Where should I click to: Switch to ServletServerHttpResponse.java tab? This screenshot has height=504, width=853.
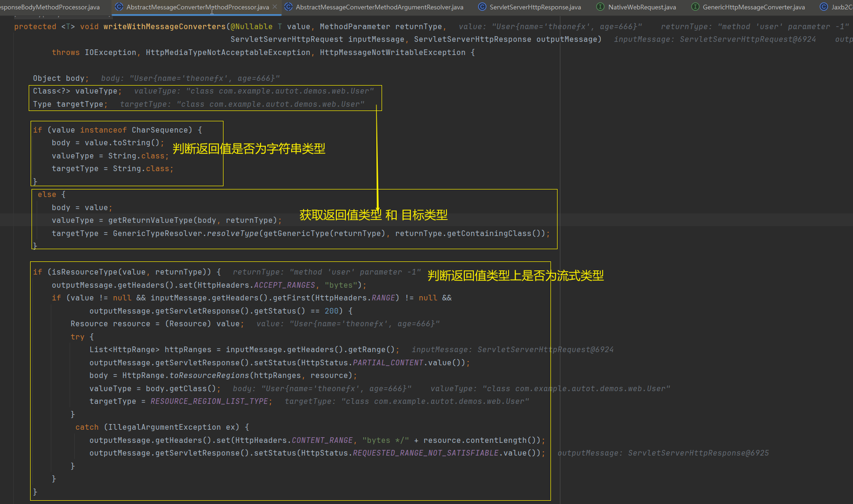tap(535, 7)
